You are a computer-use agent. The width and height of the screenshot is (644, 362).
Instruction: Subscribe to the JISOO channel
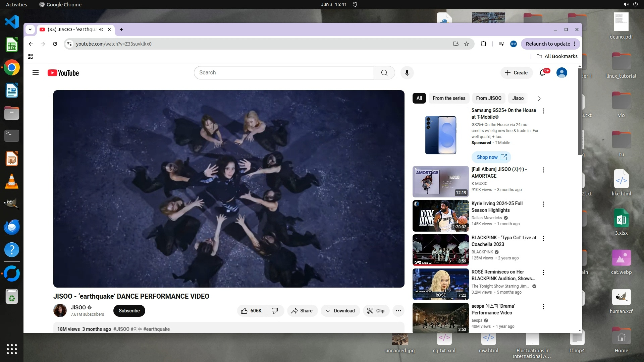(129, 311)
